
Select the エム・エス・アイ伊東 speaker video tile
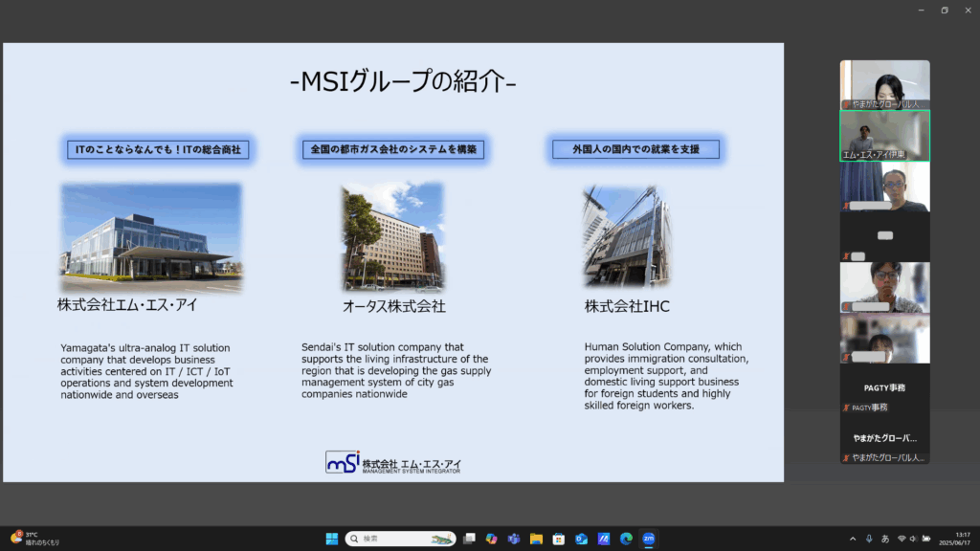click(884, 136)
